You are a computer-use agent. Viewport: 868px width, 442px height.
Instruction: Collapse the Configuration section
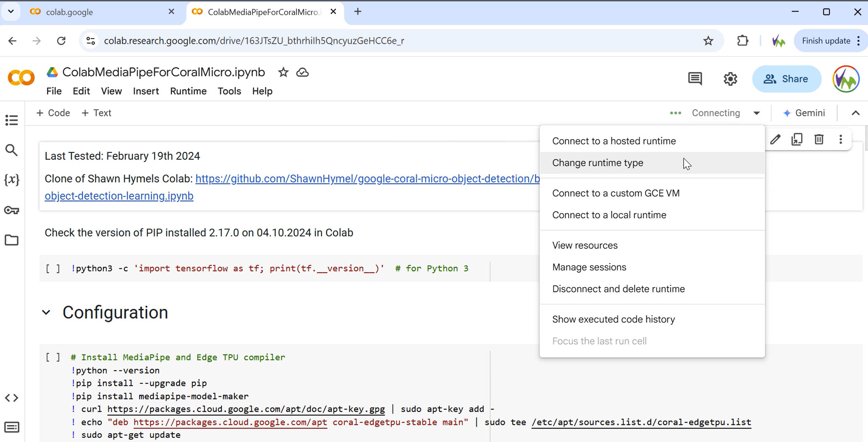click(x=47, y=313)
